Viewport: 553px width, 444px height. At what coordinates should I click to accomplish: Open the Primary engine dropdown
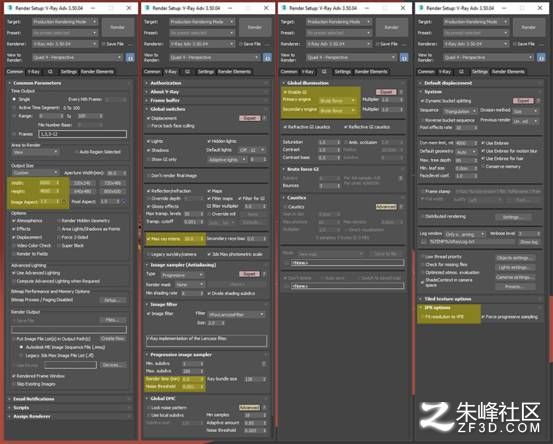[x=338, y=101]
